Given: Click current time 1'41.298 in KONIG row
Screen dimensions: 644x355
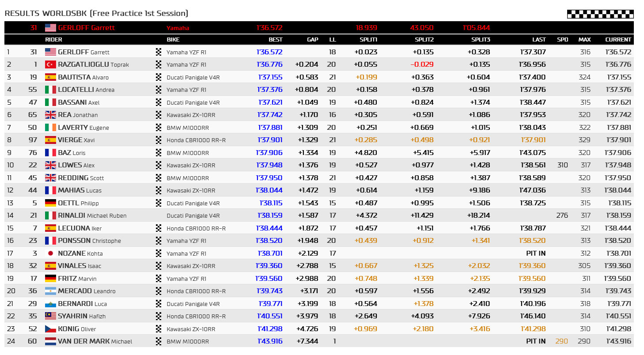Looking at the screenshot, I should (619, 329).
